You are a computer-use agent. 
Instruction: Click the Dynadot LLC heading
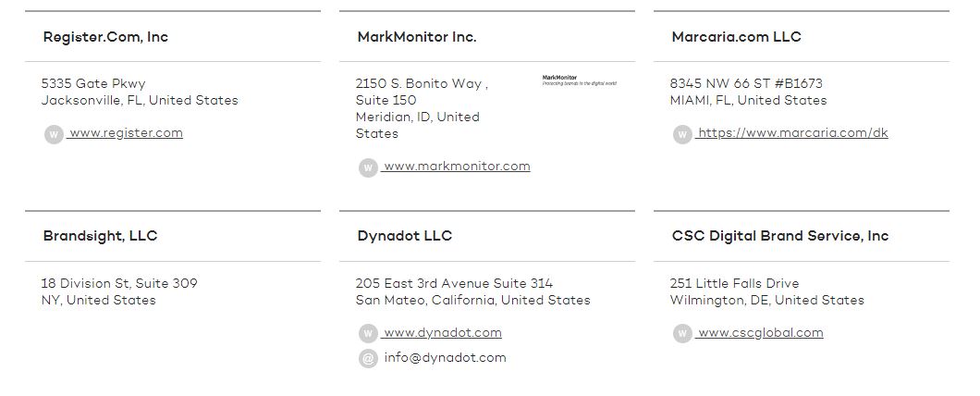click(x=404, y=236)
